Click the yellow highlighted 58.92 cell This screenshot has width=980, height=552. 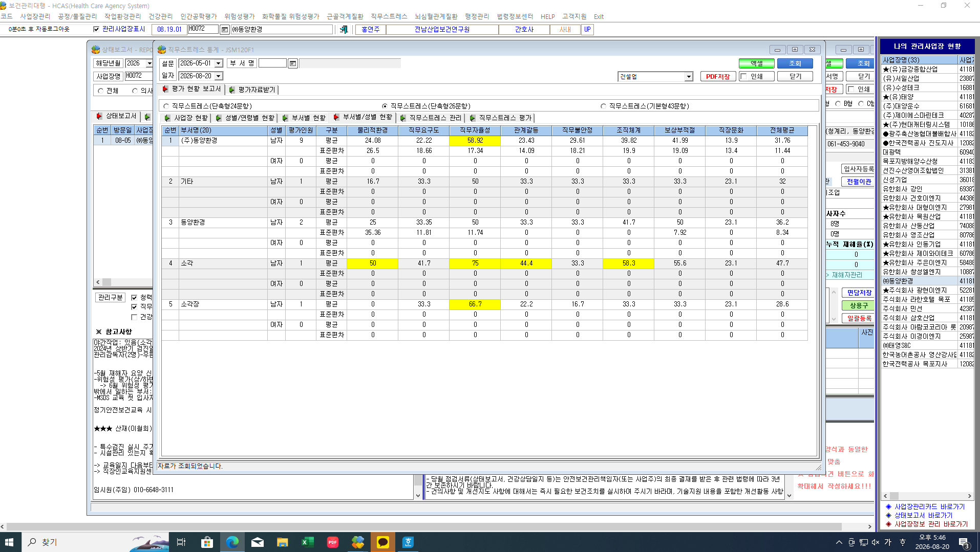click(x=475, y=140)
